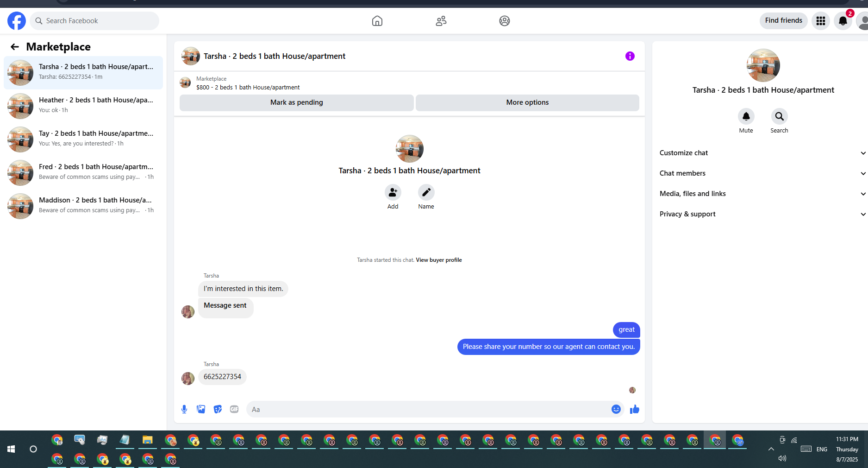This screenshot has height=468, width=868.
Task: Click the listing thumbnail in right panel
Action: click(x=763, y=65)
